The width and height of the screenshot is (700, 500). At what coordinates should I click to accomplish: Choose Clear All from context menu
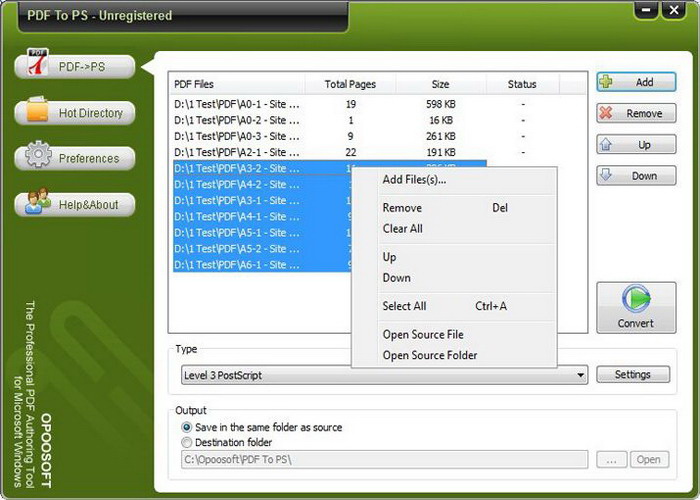coord(454,229)
